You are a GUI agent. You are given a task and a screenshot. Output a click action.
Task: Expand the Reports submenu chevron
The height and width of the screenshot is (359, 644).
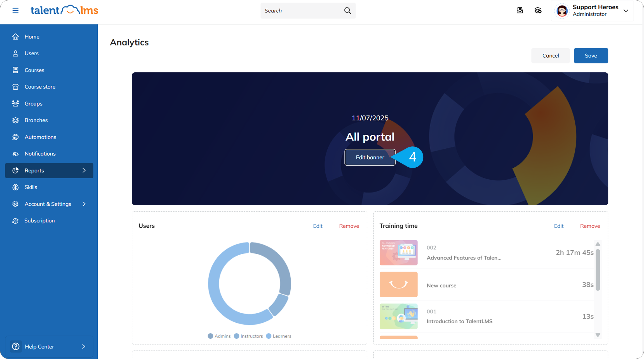pos(84,170)
